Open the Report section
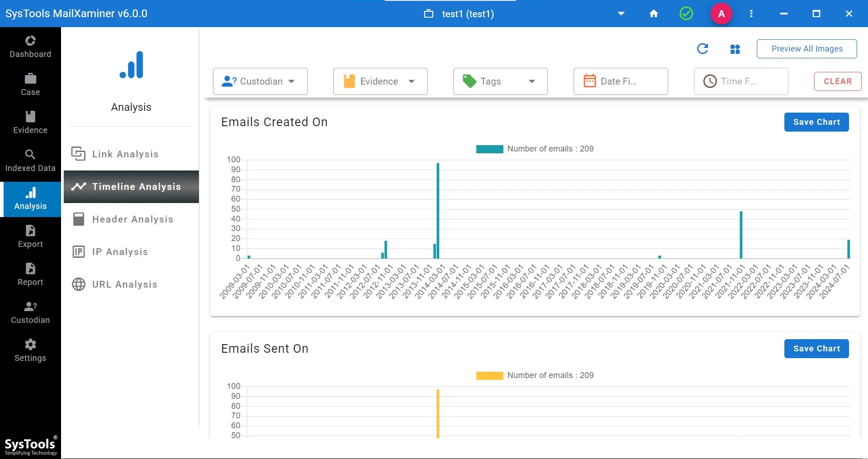The width and height of the screenshot is (868, 459). [30, 274]
